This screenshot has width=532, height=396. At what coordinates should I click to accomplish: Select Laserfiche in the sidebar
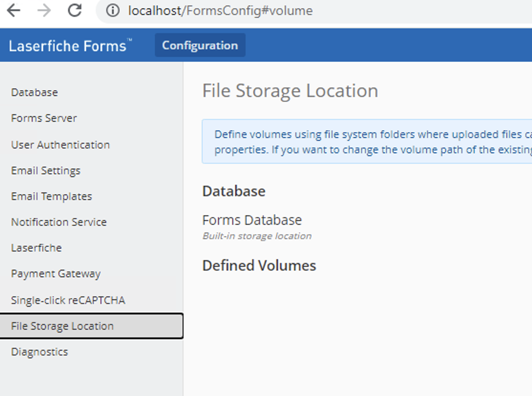[x=36, y=248]
